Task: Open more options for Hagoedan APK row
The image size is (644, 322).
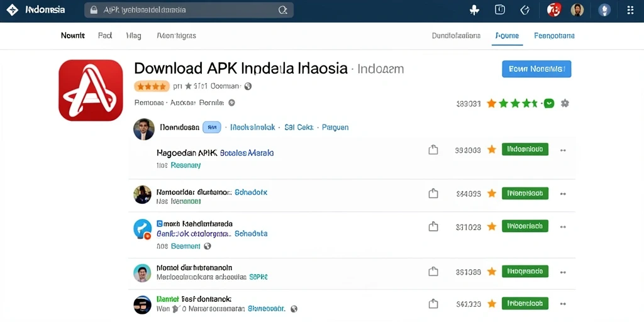Action: [x=563, y=150]
